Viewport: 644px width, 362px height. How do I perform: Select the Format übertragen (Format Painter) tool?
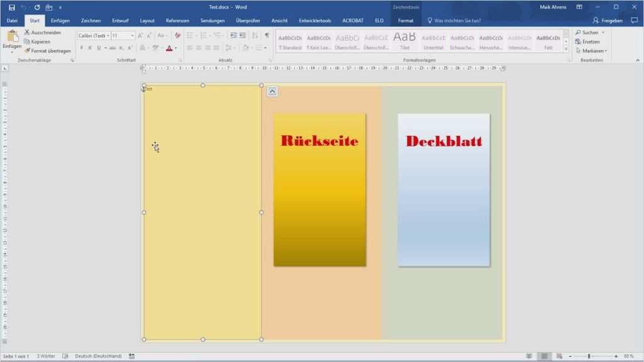click(29, 50)
